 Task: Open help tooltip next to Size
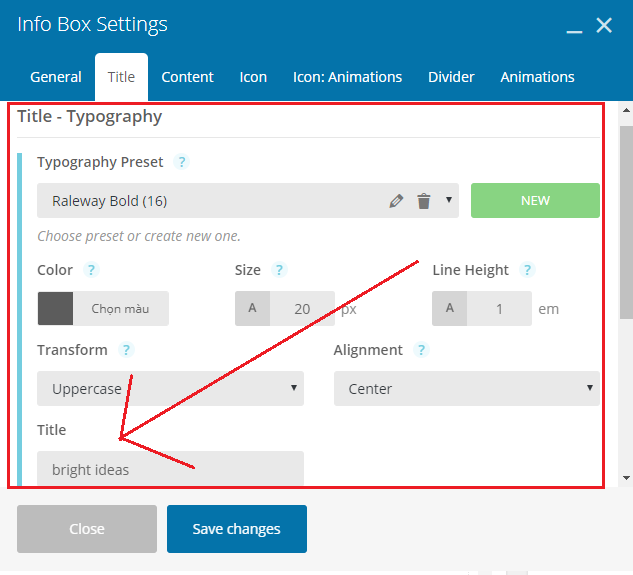(279, 270)
